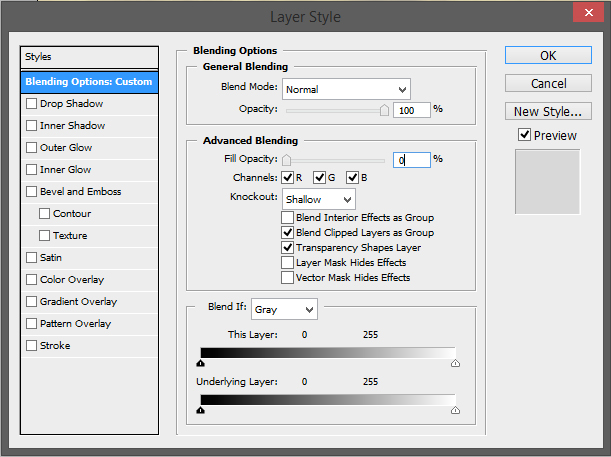Disable the R channel checkbox
The width and height of the screenshot is (611, 457).
point(288,177)
